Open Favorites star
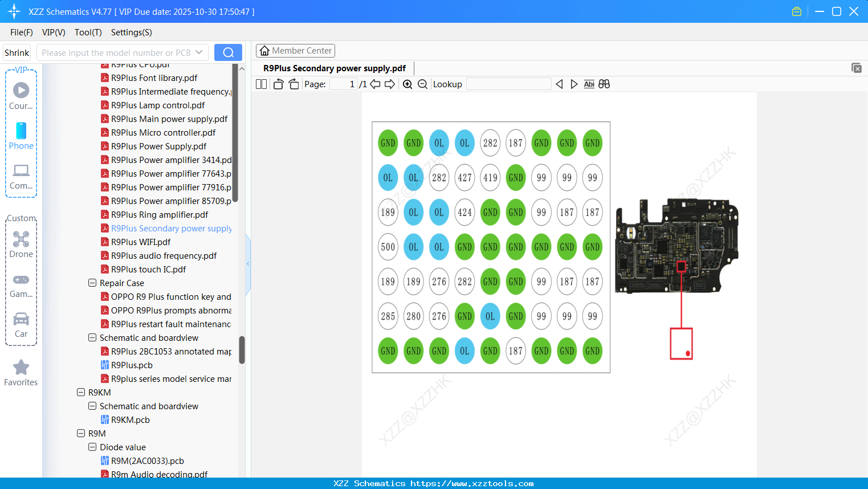 [21, 373]
